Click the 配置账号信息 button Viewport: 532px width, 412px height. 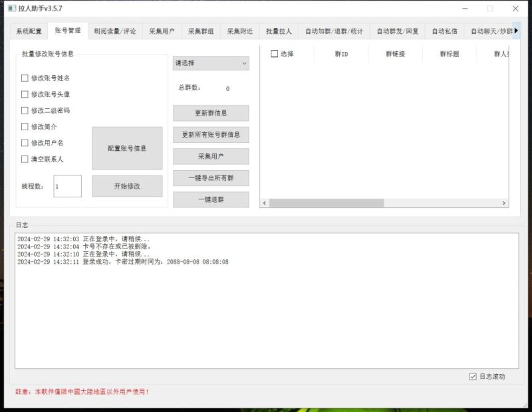click(x=127, y=148)
